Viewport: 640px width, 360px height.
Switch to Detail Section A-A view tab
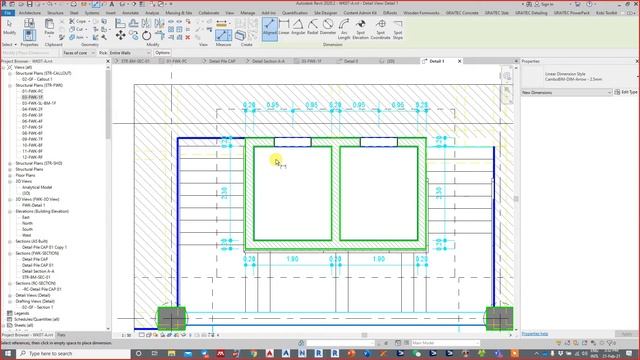point(268,61)
